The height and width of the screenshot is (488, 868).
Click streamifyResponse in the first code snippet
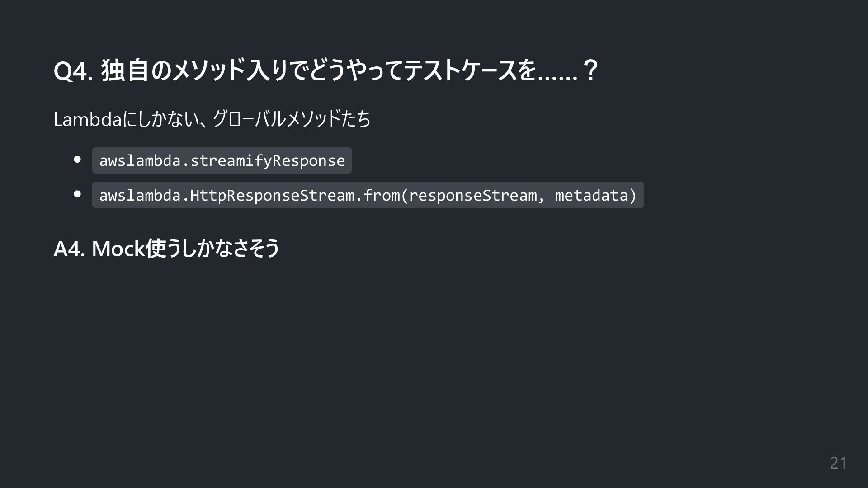268,160
